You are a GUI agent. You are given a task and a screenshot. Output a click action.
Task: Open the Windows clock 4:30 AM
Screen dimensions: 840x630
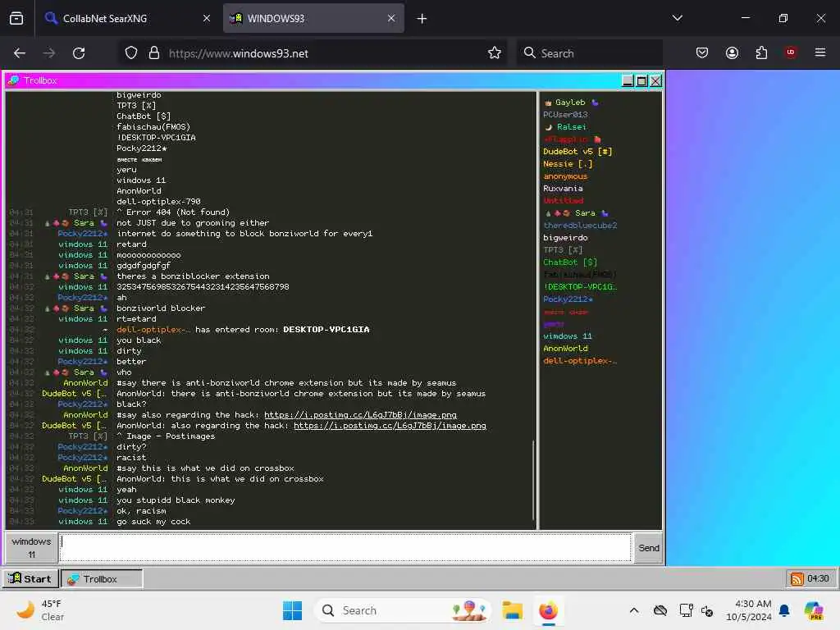[748, 610]
